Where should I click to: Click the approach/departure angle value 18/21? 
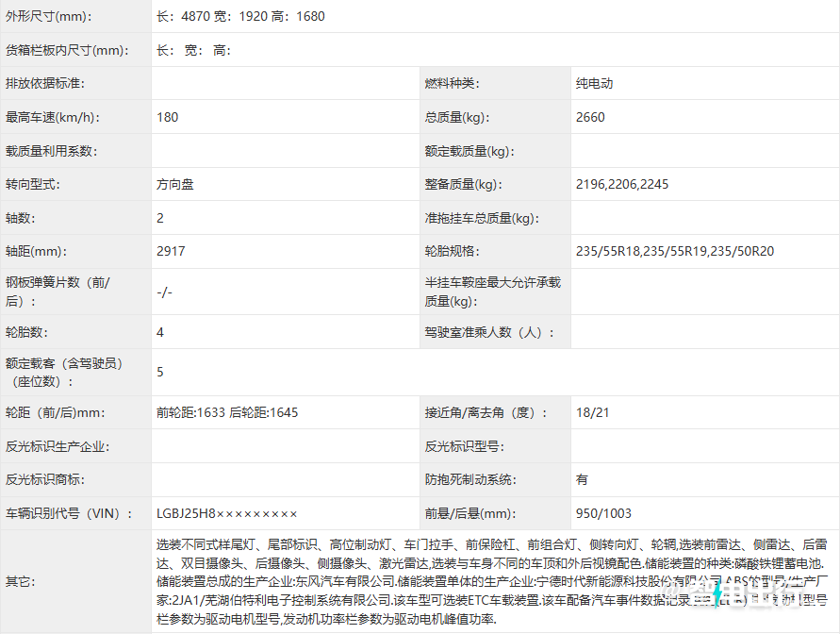(x=593, y=413)
